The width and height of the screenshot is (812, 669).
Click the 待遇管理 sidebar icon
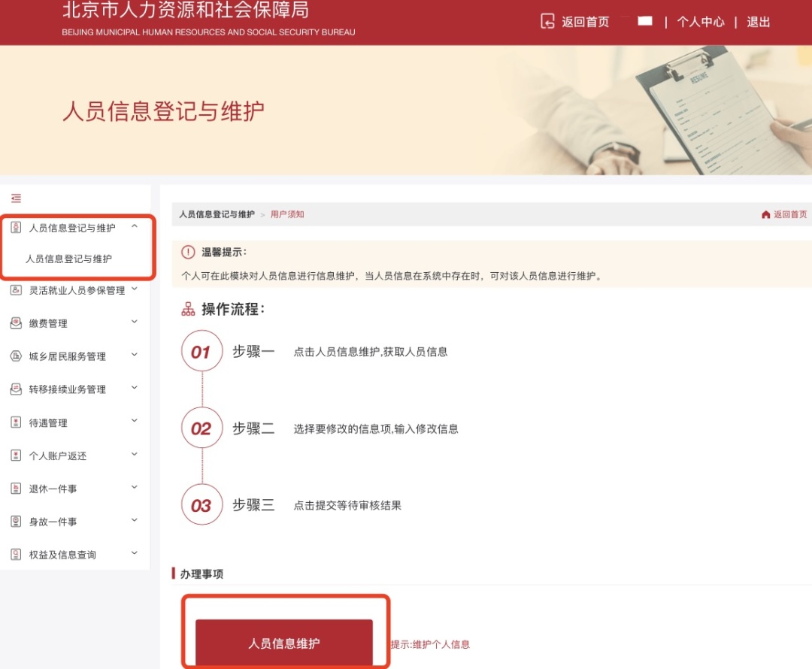coord(17,421)
